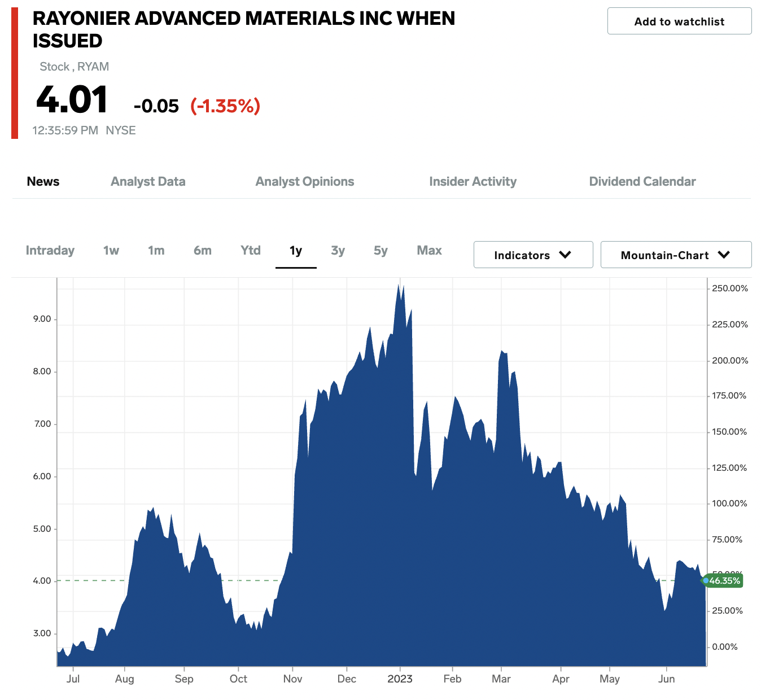Click the -0.05 price change
The height and width of the screenshot is (700, 761).
[x=156, y=106]
